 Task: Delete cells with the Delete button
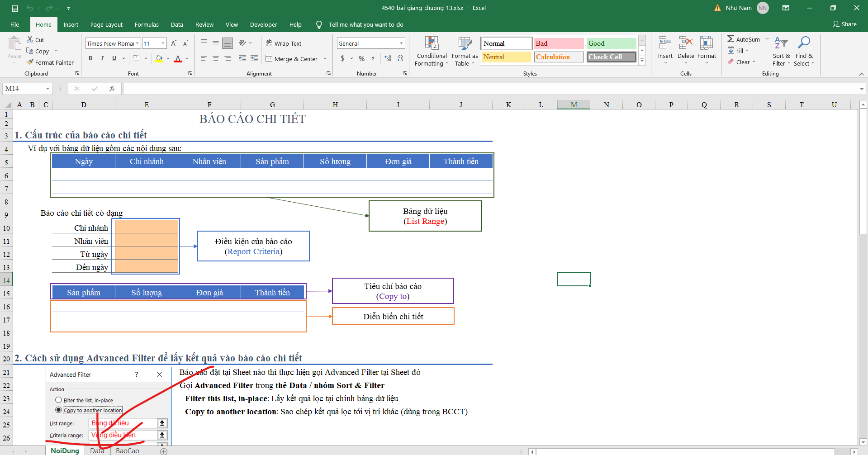click(x=686, y=51)
